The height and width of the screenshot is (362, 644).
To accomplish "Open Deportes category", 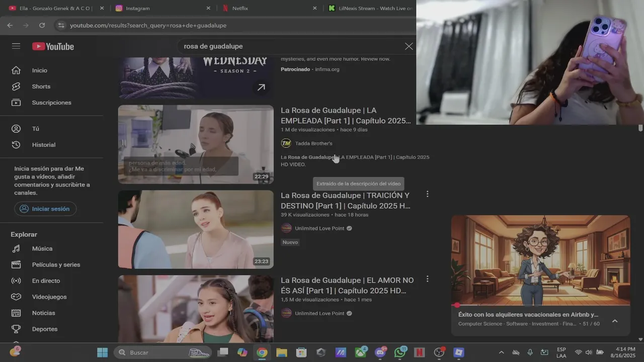I will (x=44, y=329).
